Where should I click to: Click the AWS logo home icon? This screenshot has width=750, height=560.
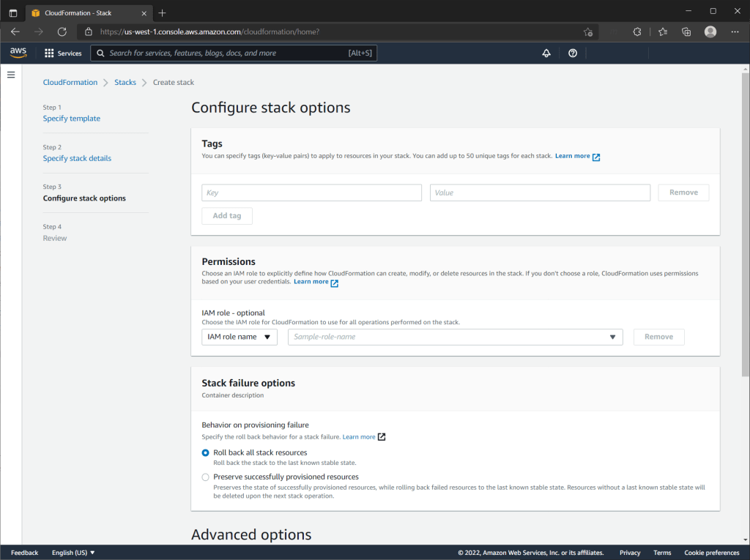[x=18, y=53]
